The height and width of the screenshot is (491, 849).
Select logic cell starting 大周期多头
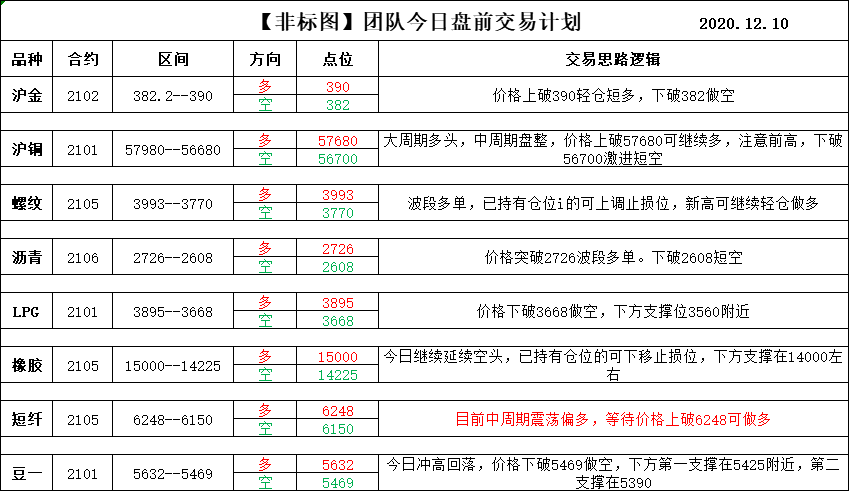[x=613, y=149]
